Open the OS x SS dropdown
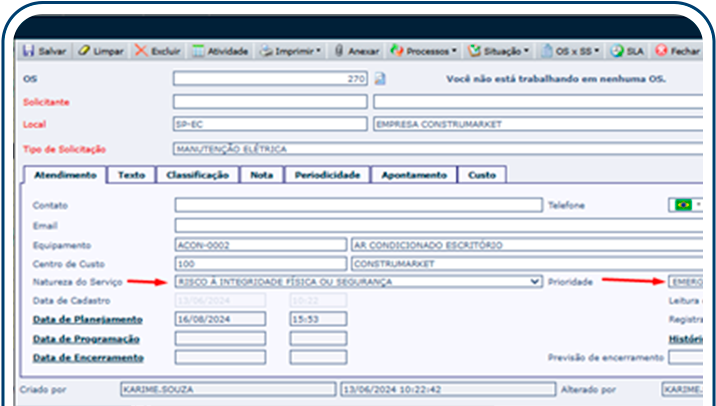 click(571, 50)
